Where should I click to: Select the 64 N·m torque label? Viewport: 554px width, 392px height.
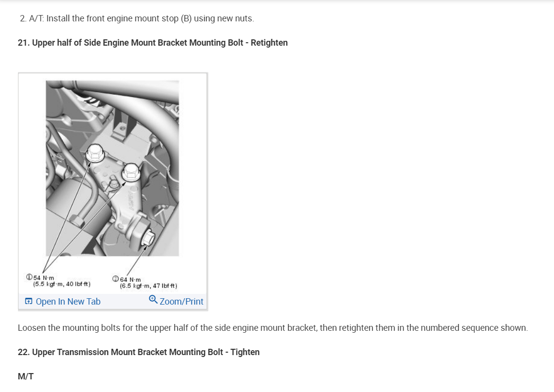pos(130,280)
